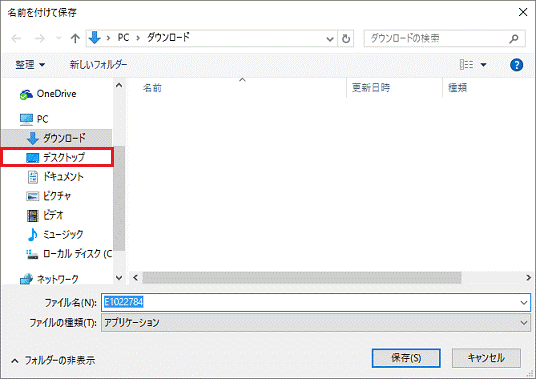Select ドキュメント in the navigation pane

[56, 177]
